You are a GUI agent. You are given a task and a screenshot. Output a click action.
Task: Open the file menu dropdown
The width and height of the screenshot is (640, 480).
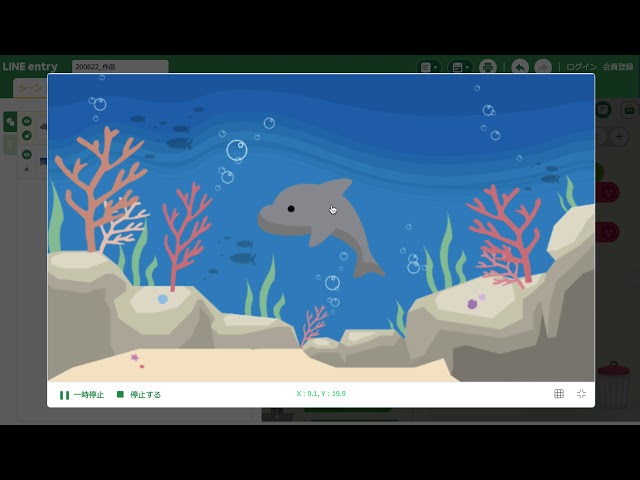(x=428, y=67)
